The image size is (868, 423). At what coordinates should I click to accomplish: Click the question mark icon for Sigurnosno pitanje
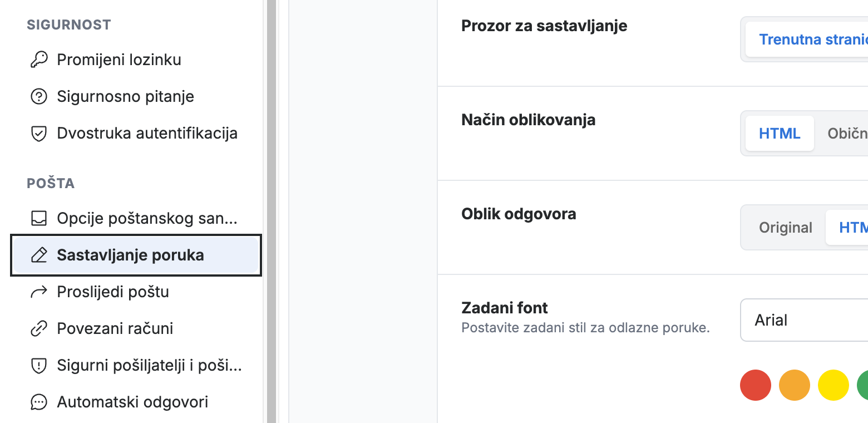click(38, 96)
